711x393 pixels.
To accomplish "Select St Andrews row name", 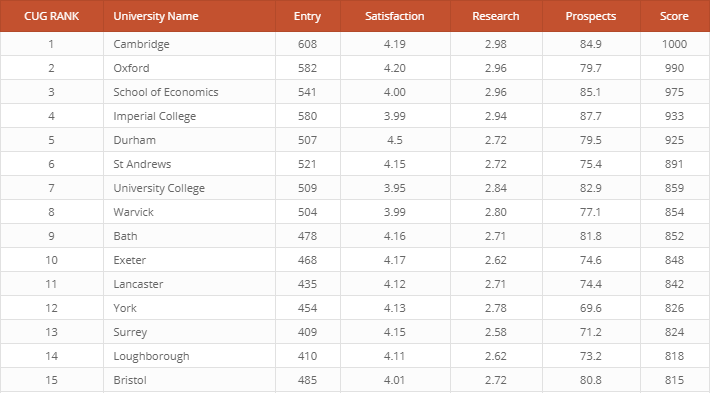I will (x=142, y=164).
